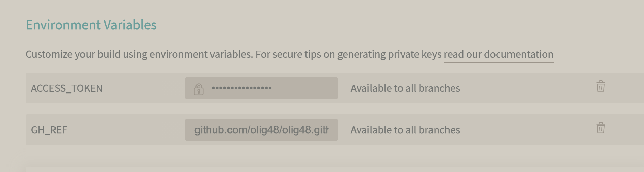Click the lock icon beside ACCESS_TOKEN value
This screenshot has width=644, height=172.
coord(199,89)
